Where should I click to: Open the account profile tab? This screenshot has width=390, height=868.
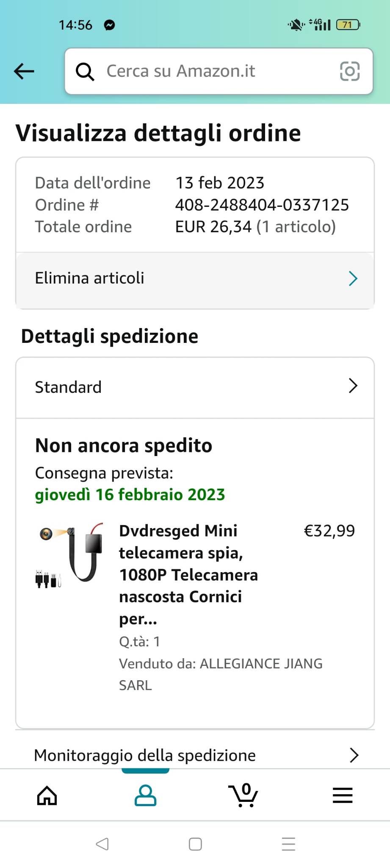145,795
